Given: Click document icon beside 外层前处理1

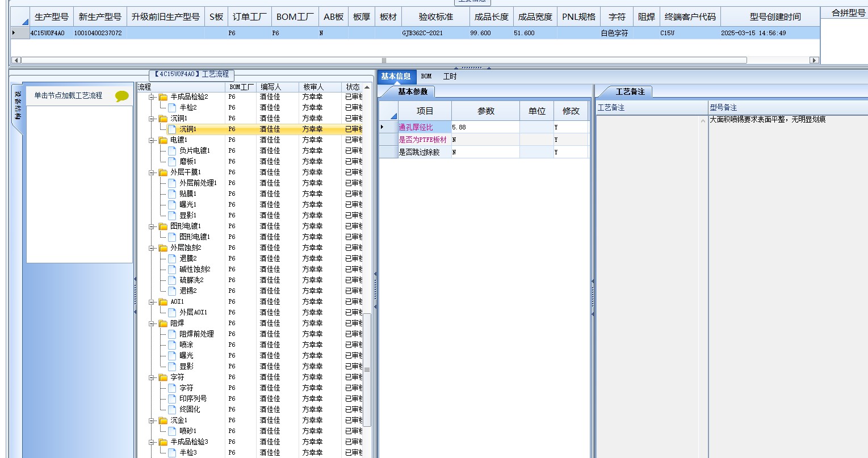Looking at the screenshot, I should pos(172,183).
